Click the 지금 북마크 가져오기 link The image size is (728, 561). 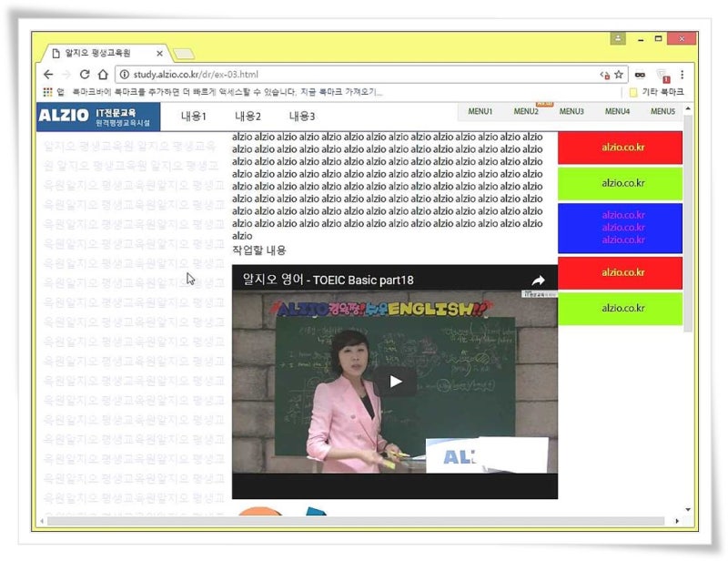click(340, 92)
